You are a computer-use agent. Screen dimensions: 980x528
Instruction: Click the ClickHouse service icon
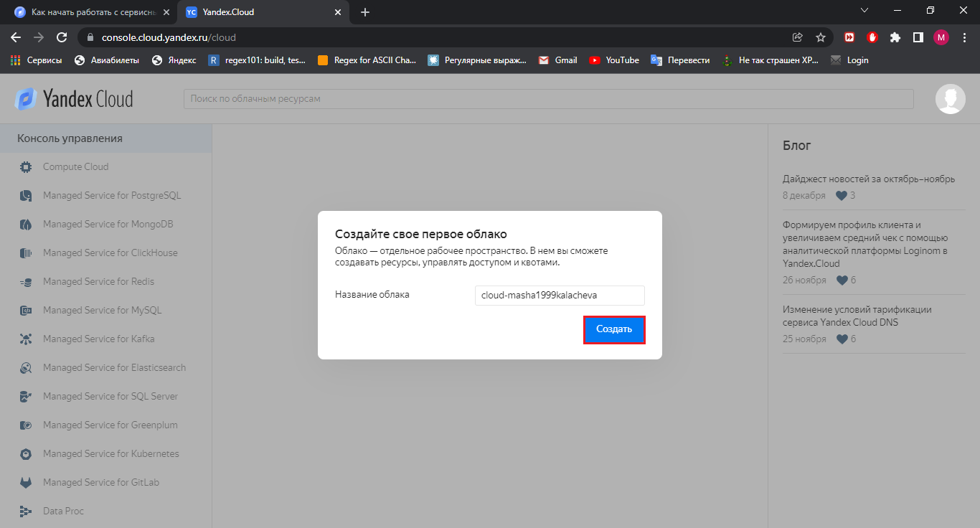[x=26, y=253]
